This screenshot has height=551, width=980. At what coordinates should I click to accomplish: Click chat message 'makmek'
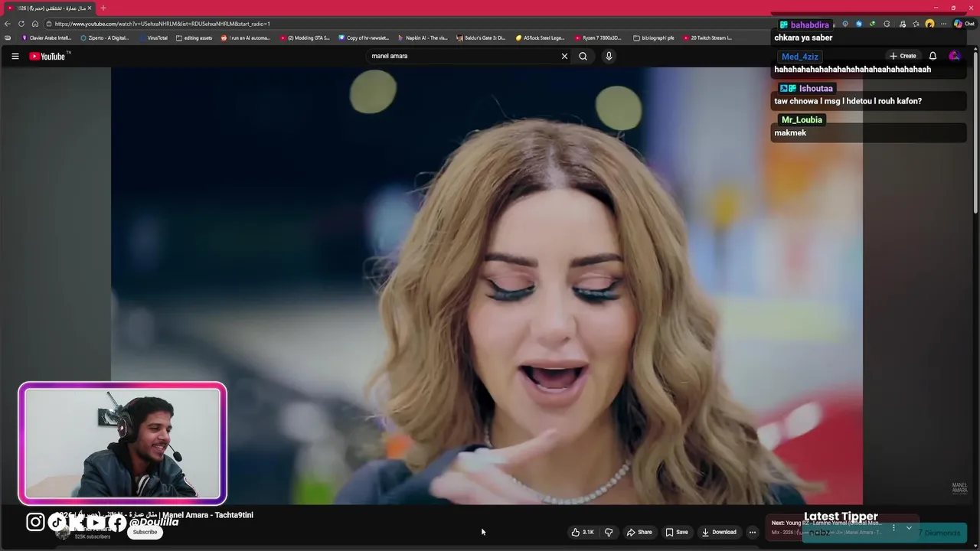(790, 133)
